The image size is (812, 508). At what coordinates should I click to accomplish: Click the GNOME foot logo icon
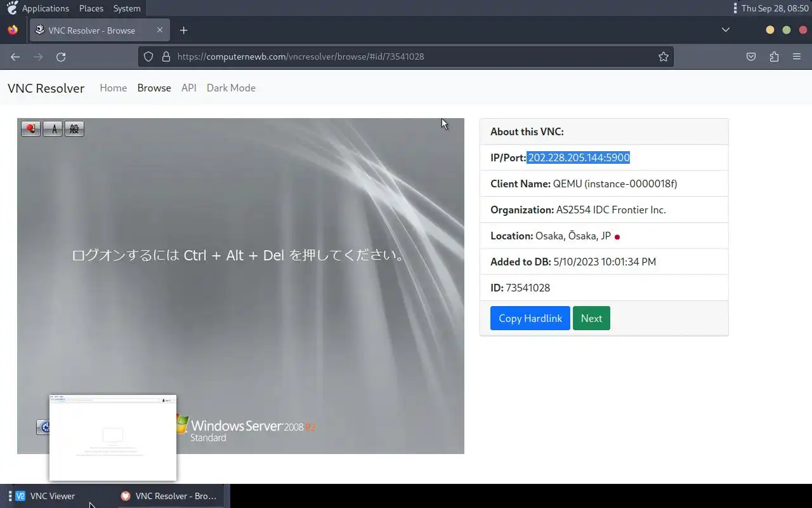(12, 8)
